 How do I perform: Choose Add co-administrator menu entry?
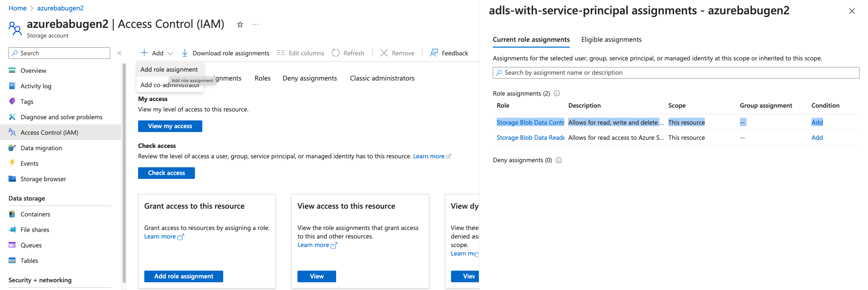(x=170, y=85)
